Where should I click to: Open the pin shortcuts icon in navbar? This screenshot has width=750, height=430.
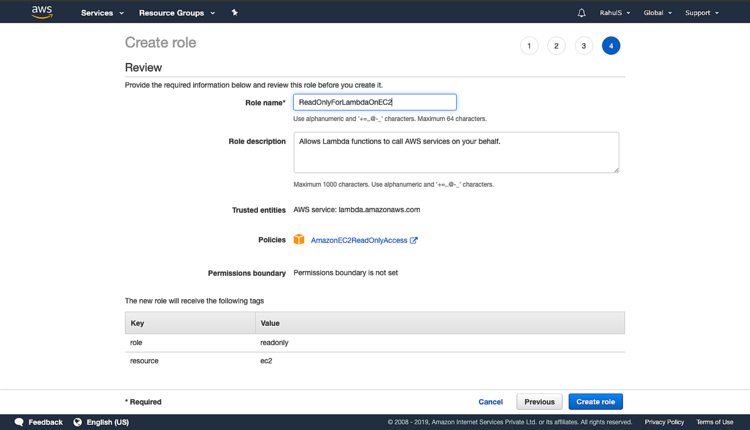click(x=235, y=13)
